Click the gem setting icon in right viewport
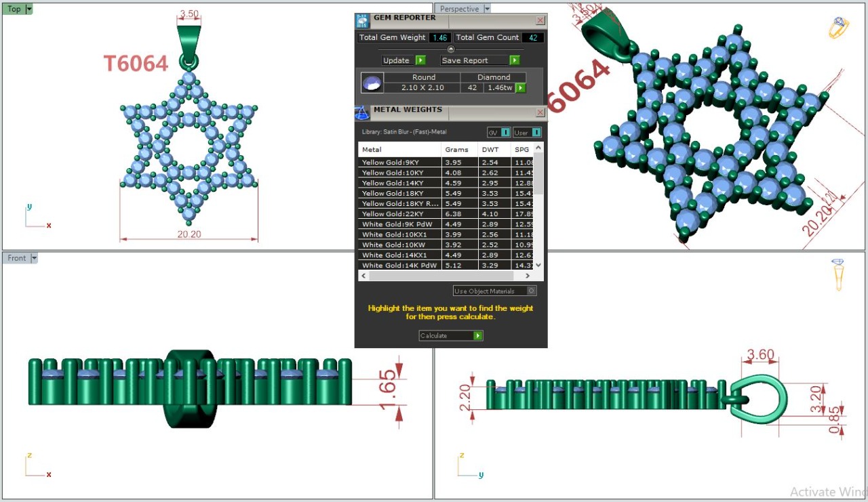 (x=839, y=274)
